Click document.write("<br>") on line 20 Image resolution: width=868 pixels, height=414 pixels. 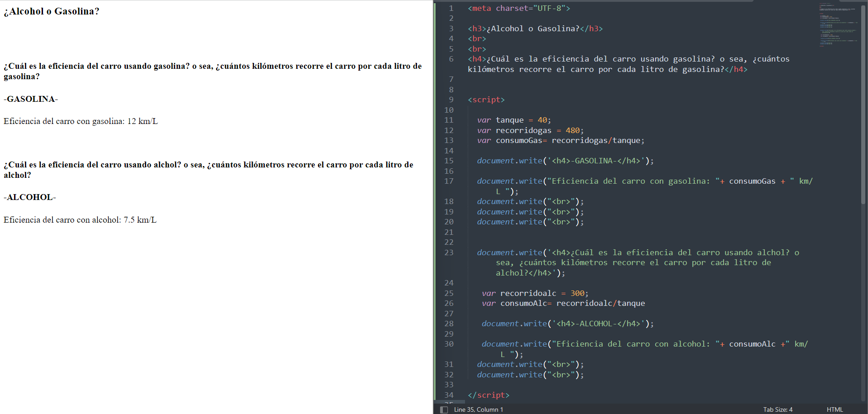click(530, 222)
